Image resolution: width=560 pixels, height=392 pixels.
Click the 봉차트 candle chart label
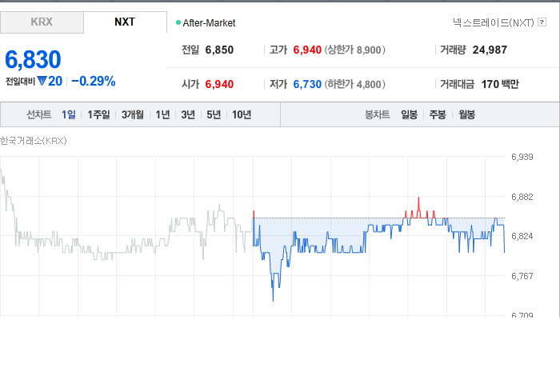click(x=377, y=114)
